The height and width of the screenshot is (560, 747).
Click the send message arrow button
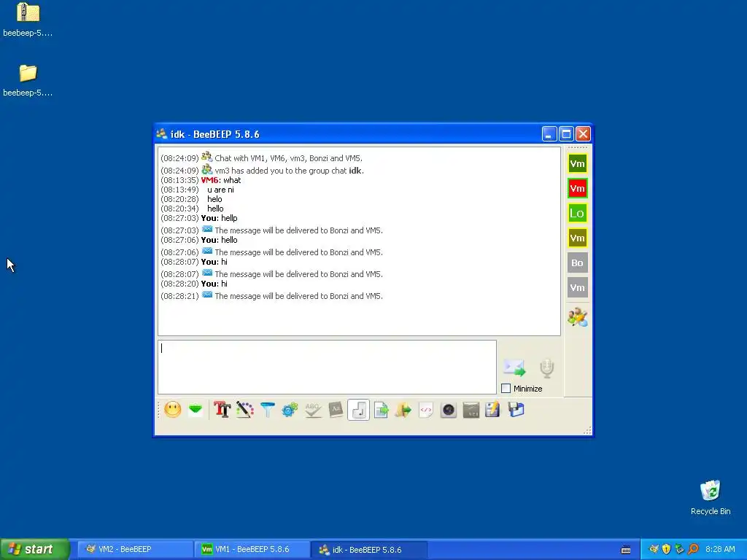514,367
